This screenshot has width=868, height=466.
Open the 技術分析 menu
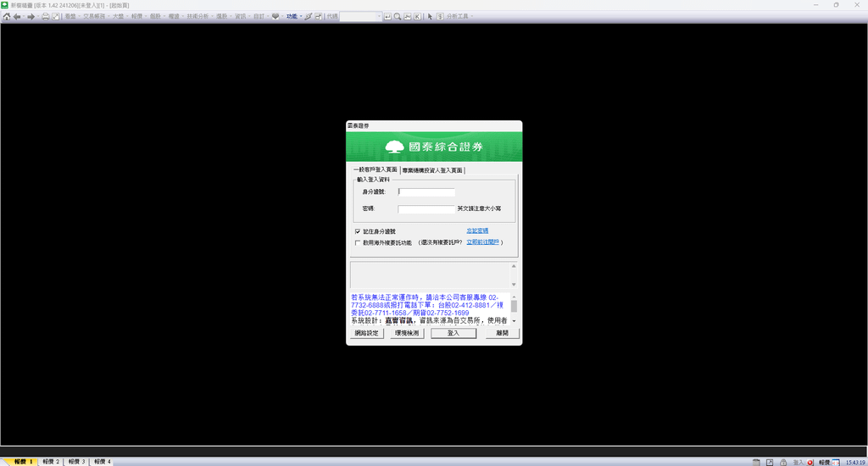pyautogui.click(x=198, y=17)
